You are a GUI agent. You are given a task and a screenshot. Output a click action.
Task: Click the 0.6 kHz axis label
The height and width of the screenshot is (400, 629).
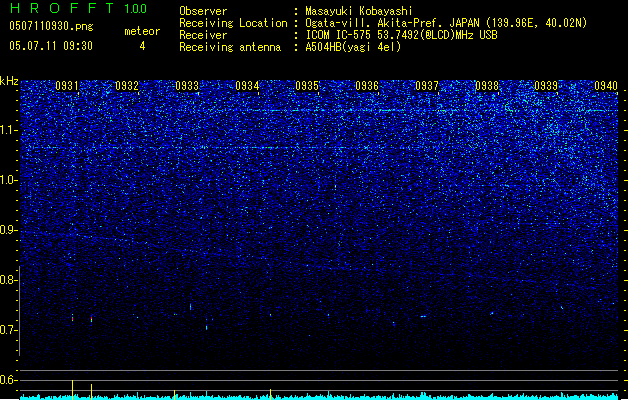8,380
